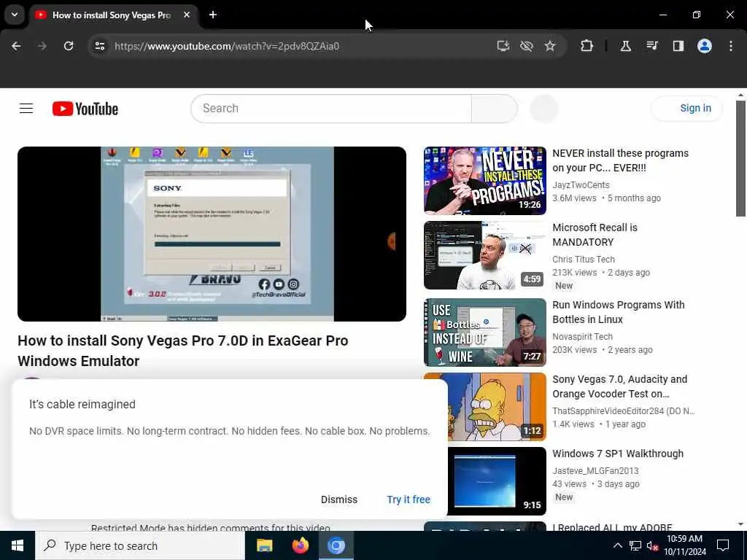
Task: Open Windows 7 SP1 Walkthrough thumbnail
Action: coord(497,481)
